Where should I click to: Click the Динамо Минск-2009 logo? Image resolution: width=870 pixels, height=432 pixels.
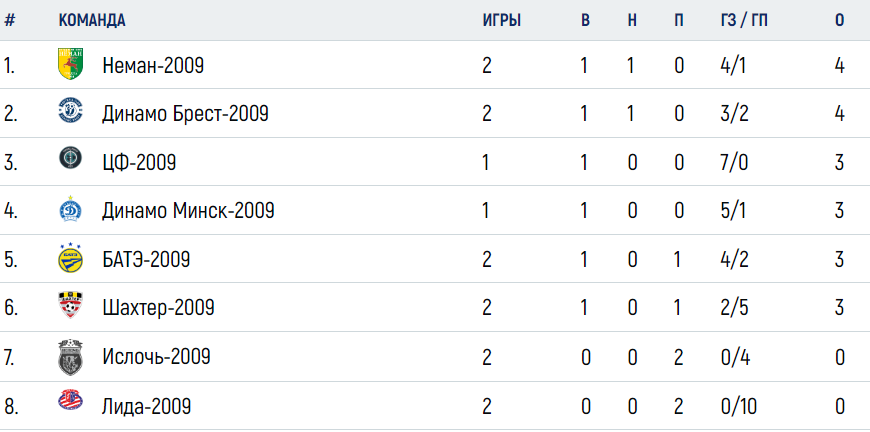click(x=70, y=209)
